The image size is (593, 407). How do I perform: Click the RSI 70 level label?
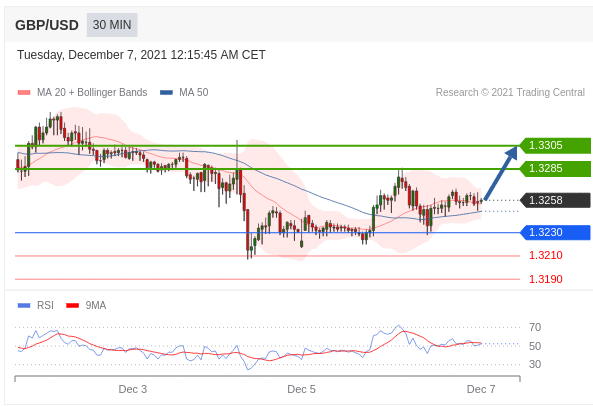coord(535,328)
